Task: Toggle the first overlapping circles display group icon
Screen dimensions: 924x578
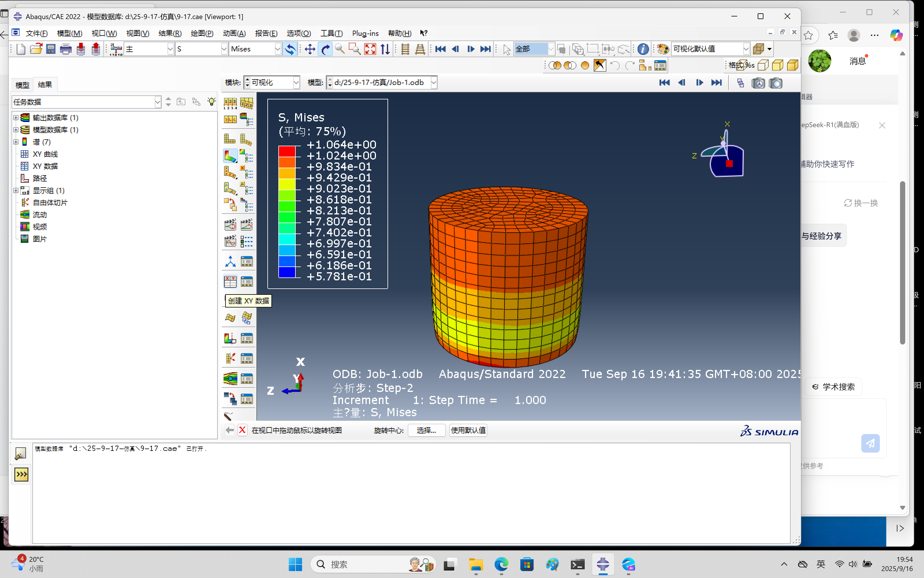Action: [x=555, y=65]
